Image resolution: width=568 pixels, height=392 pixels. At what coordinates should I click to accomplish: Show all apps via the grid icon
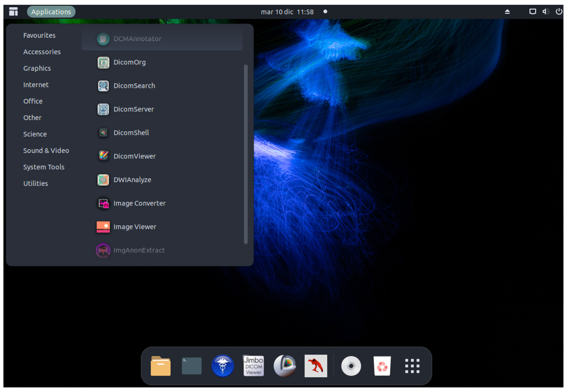[x=412, y=366]
